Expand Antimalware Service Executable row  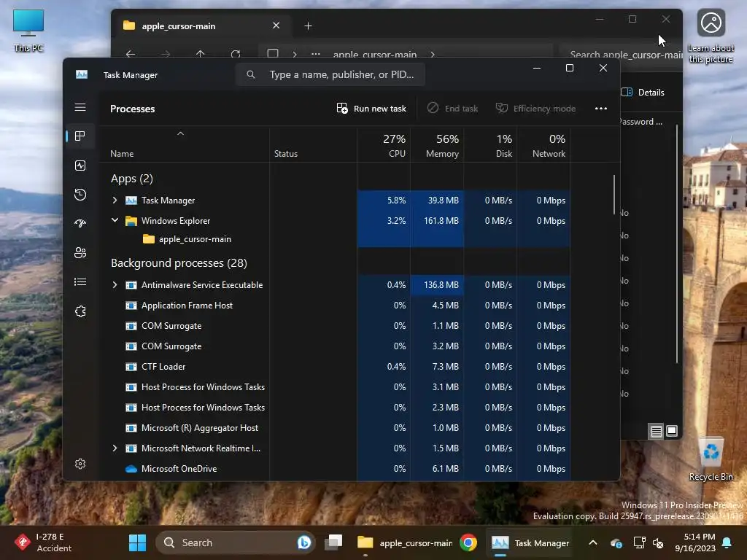pyautogui.click(x=115, y=285)
